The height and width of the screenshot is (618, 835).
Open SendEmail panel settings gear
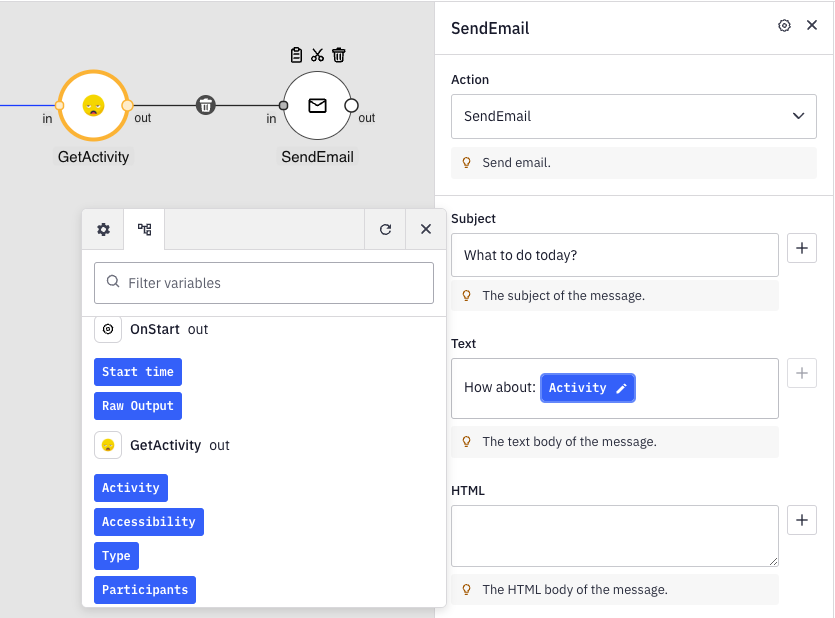click(x=784, y=26)
